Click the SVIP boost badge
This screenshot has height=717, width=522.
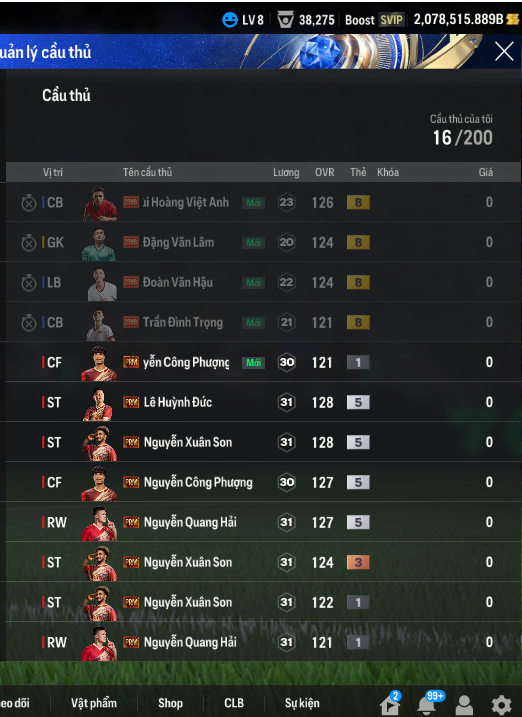392,20
